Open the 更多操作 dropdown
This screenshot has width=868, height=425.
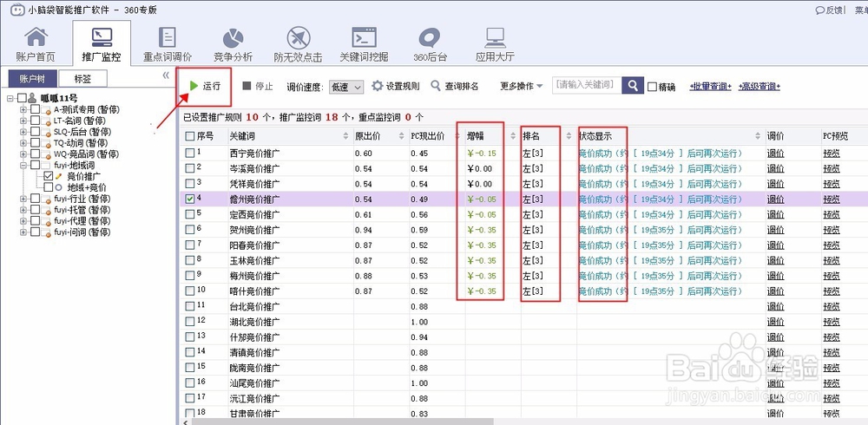coord(522,87)
